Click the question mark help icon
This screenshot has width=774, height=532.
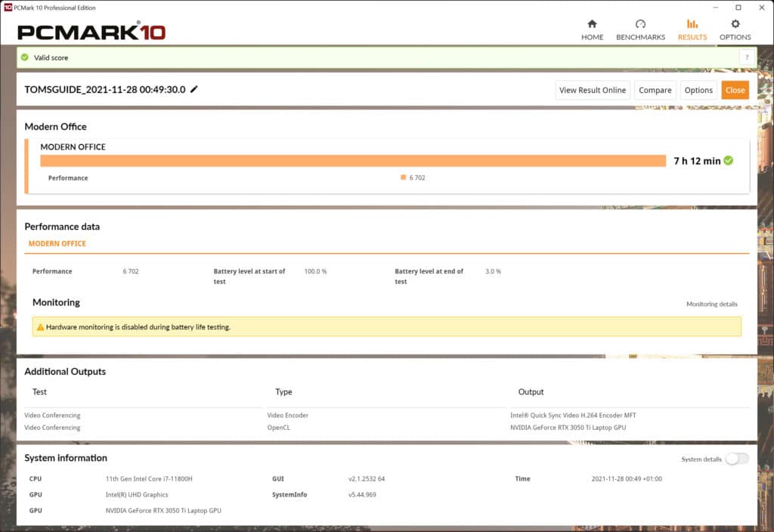click(747, 57)
